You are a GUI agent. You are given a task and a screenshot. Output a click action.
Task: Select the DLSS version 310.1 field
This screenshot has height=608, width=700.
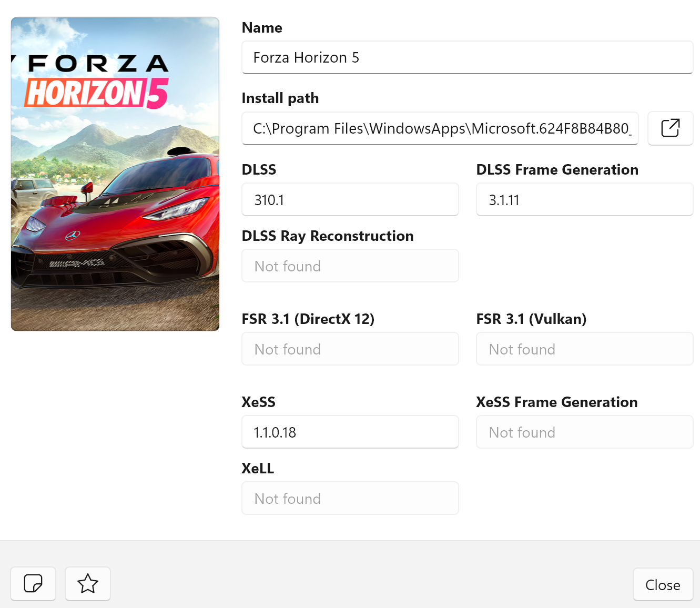click(x=350, y=199)
